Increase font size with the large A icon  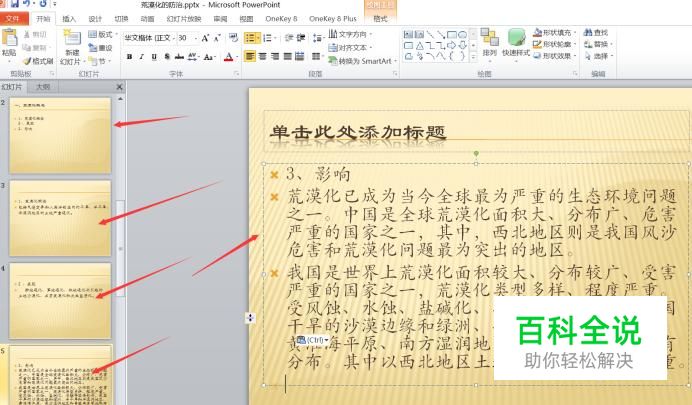[x=205, y=38]
